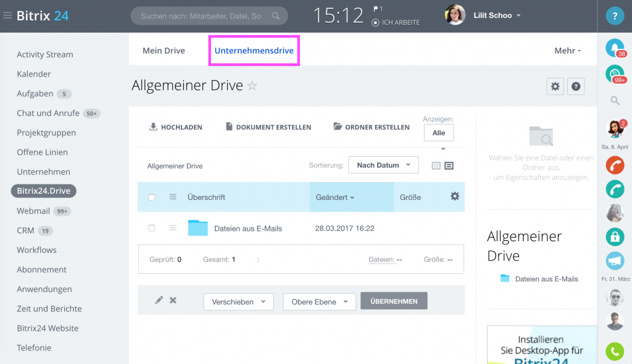Click the search magnifier in the top search bar
The height and width of the screenshot is (364, 632).
point(276,15)
